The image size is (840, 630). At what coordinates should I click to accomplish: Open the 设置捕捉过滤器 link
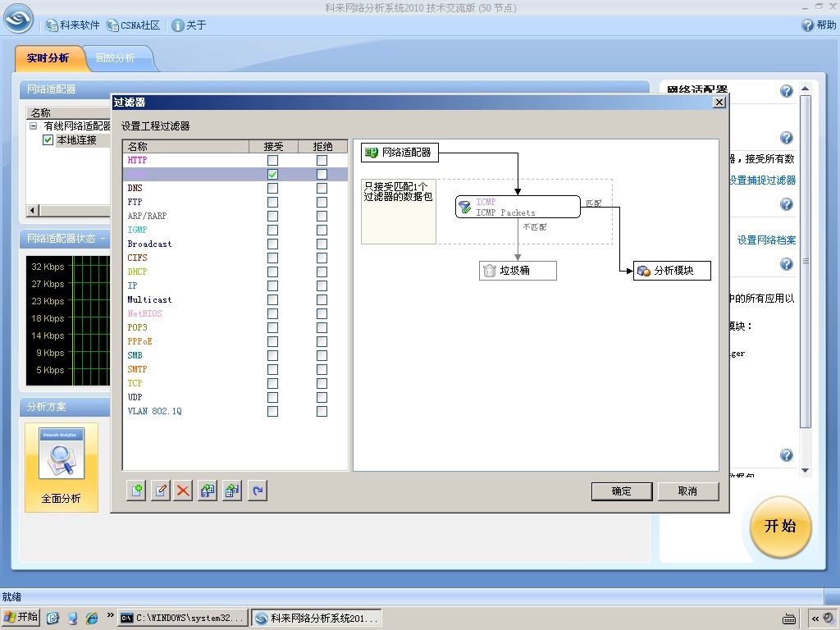[762, 180]
